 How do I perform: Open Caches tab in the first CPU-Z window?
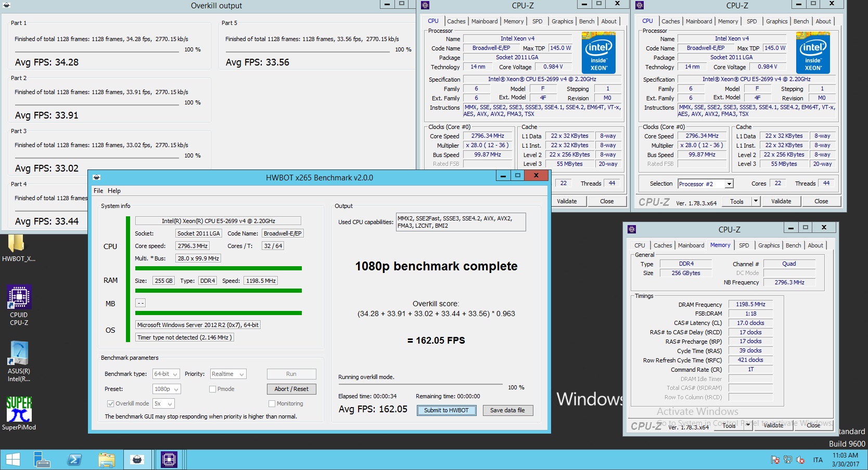pyautogui.click(x=456, y=21)
